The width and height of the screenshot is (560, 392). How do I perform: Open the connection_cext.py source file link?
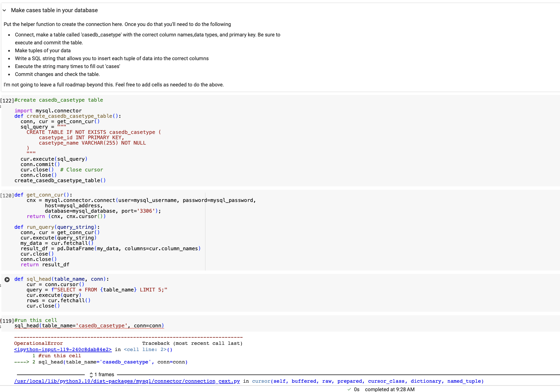[127, 381]
